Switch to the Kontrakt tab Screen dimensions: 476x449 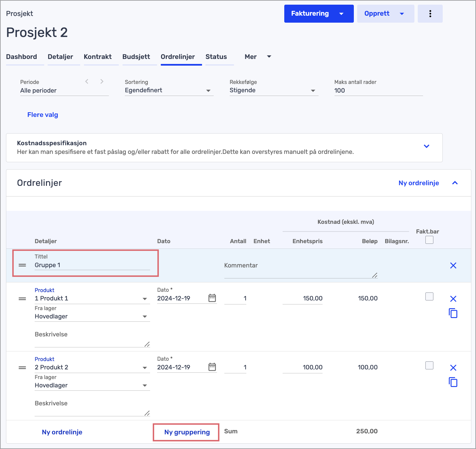(98, 57)
